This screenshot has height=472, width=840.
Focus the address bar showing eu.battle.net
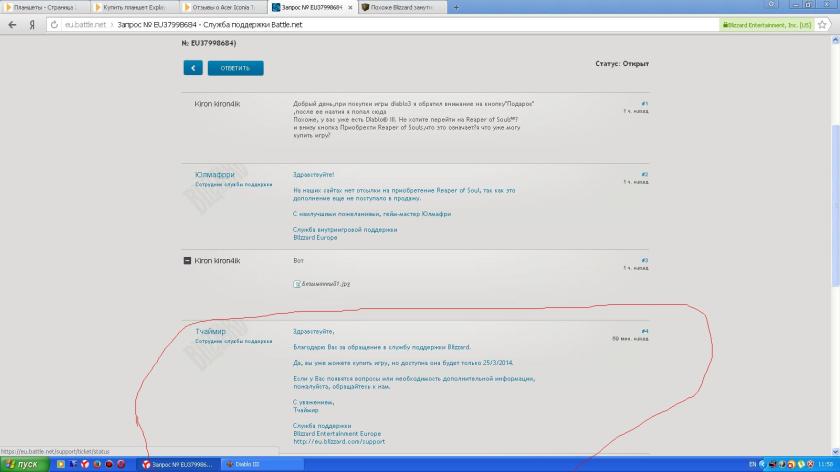(386, 25)
